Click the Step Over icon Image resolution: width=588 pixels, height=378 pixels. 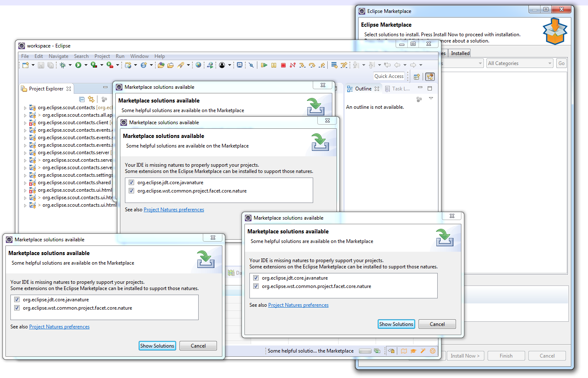click(x=312, y=65)
